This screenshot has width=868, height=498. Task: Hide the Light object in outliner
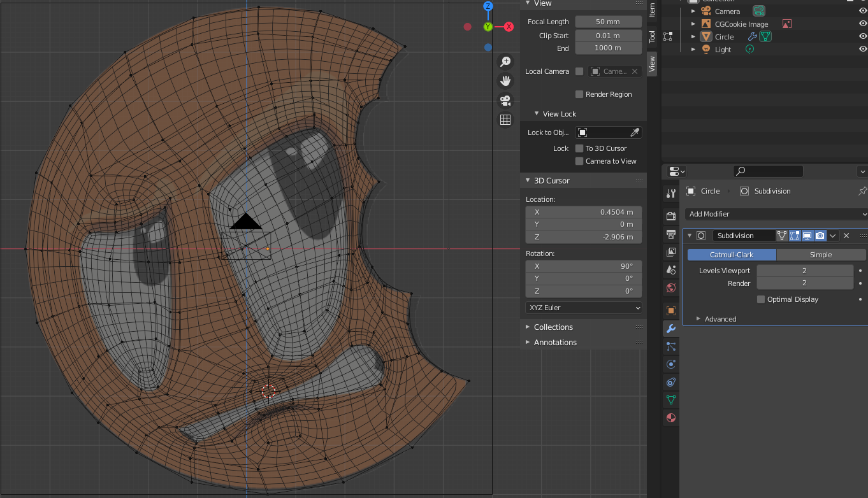pyautogui.click(x=863, y=49)
